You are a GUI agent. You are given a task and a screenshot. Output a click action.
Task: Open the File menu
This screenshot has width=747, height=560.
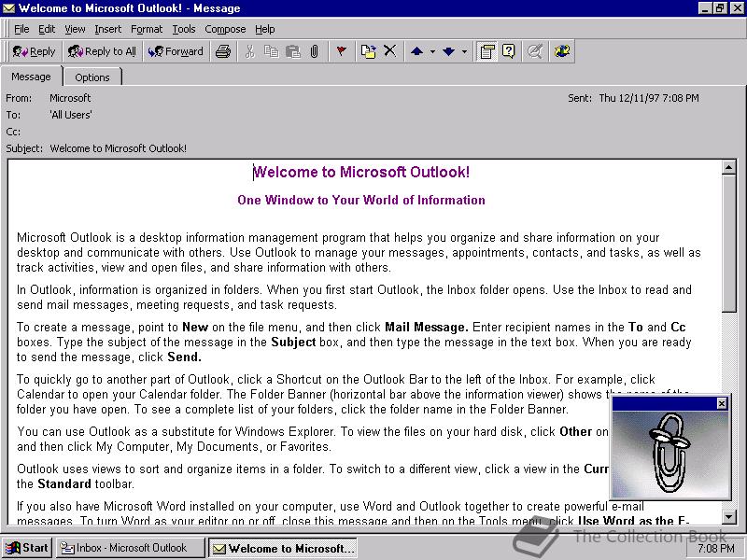tap(21, 29)
